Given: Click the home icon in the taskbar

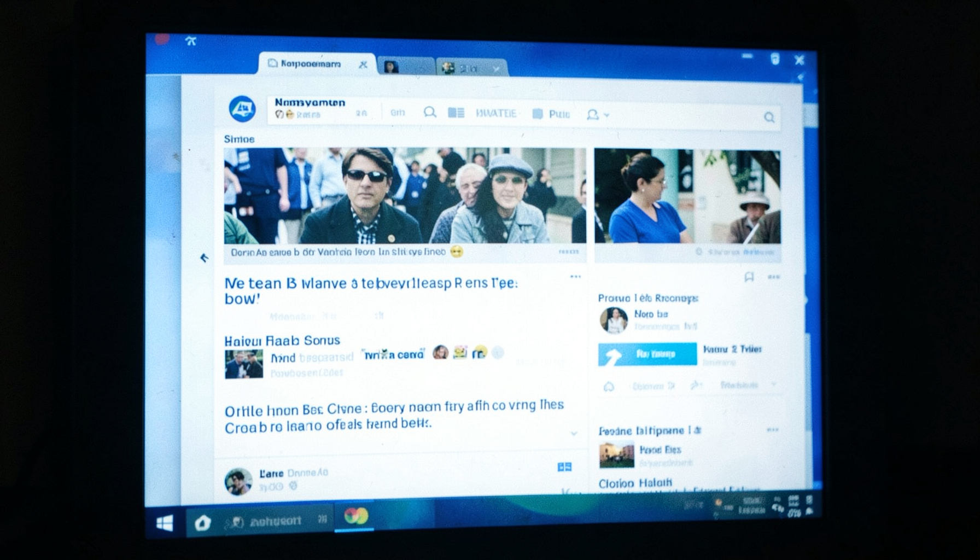Looking at the screenshot, I should click(x=202, y=523).
